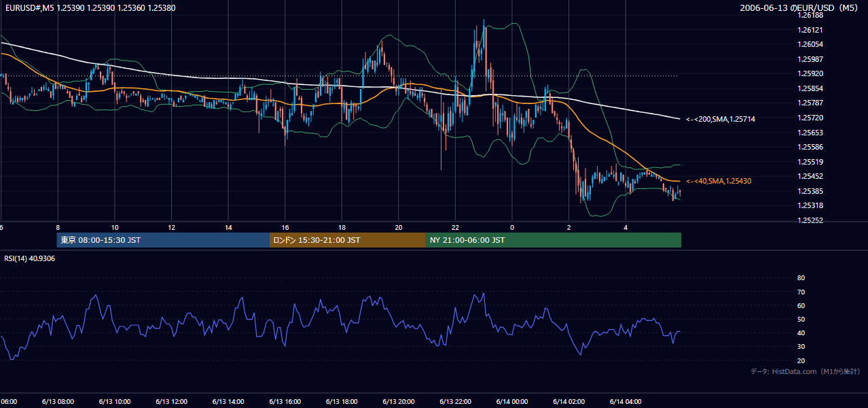Click the 6/14 04:00 date axis label
The height and width of the screenshot is (408, 868).
click(x=626, y=401)
